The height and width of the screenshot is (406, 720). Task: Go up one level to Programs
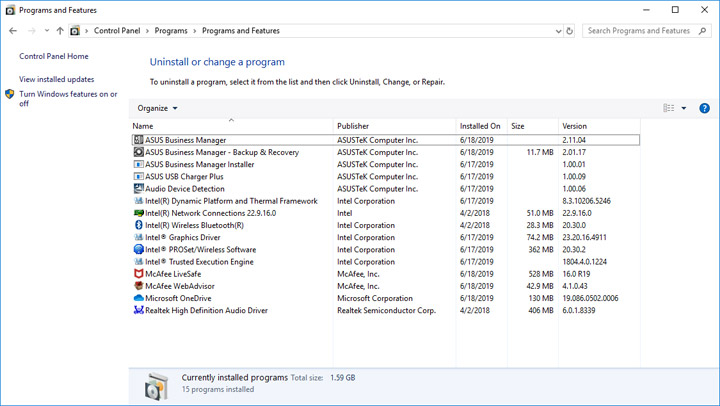[x=60, y=31]
